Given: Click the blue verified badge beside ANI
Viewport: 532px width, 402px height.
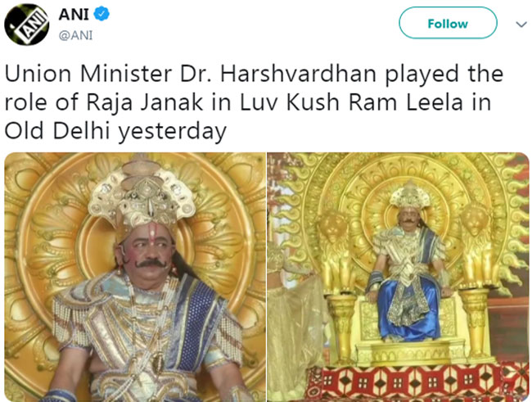Looking at the screenshot, I should point(101,14).
